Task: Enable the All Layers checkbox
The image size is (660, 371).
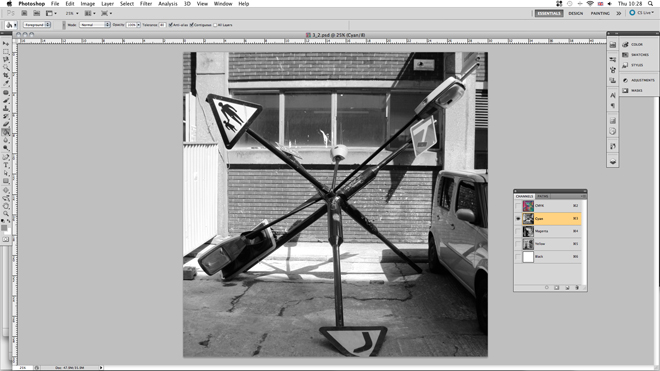Action: click(x=215, y=25)
